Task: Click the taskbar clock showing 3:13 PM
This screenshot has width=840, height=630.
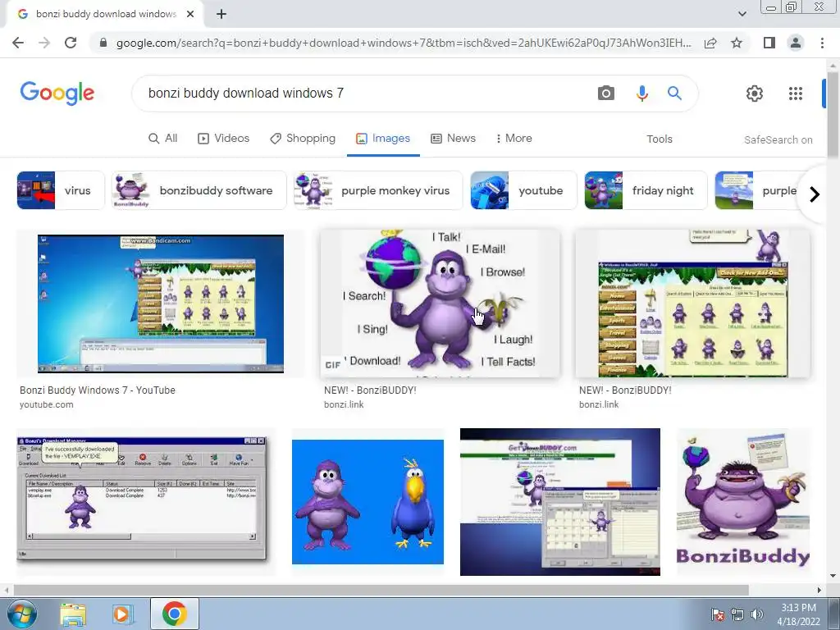Action: coord(798,614)
